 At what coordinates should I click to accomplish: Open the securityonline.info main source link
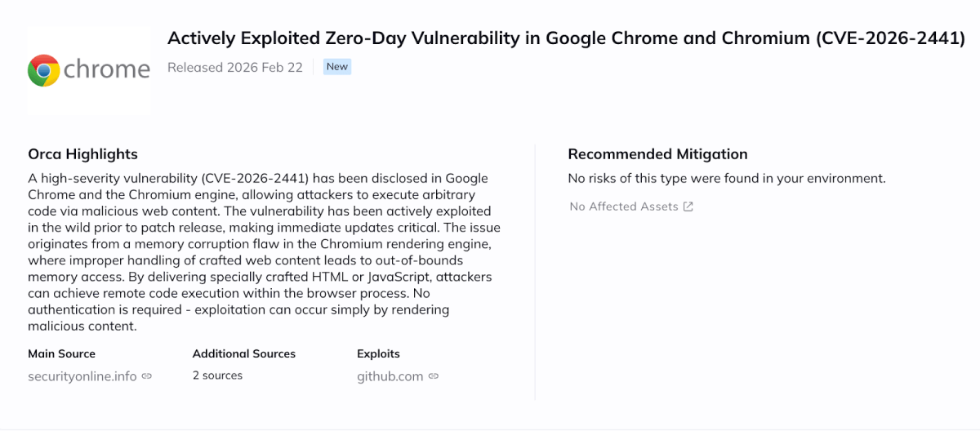tap(82, 376)
